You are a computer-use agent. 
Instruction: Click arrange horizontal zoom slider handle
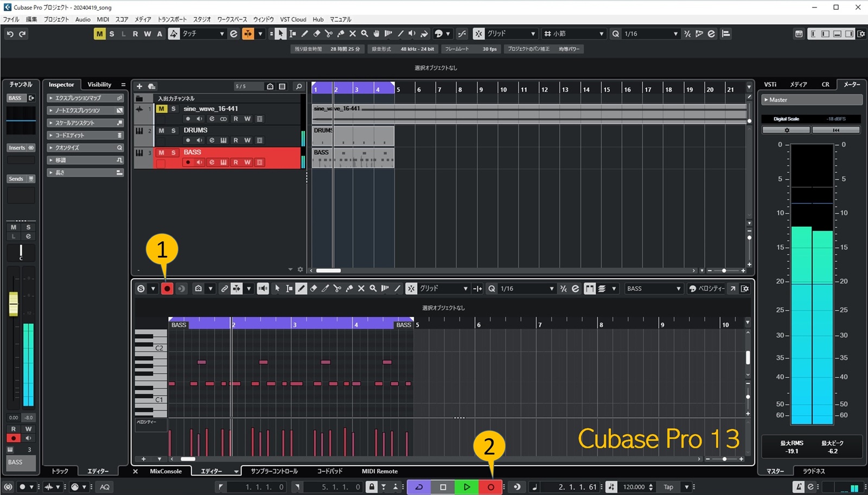pyautogui.click(x=724, y=271)
